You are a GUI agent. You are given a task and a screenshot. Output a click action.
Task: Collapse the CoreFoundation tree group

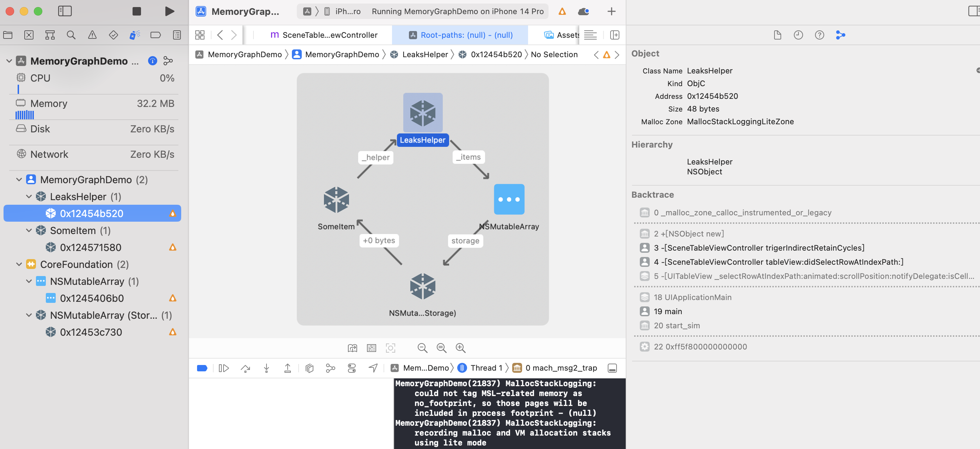19,264
